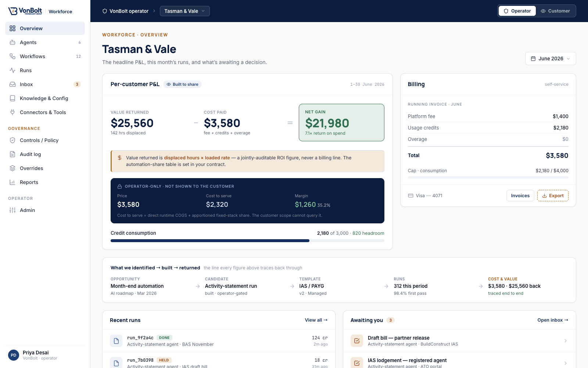Image resolution: width=588 pixels, height=368 pixels.
Task: Open Agents via its sidebar icon
Action: [x=12, y=42]
